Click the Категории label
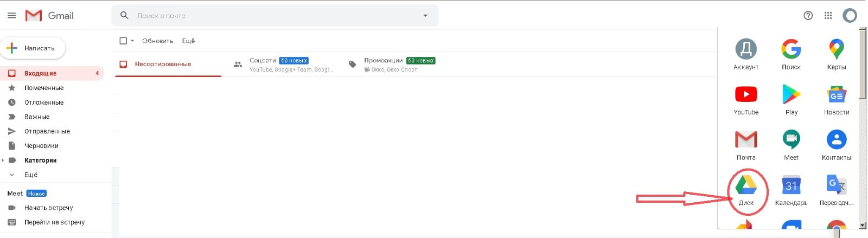 tap(40, 160)
